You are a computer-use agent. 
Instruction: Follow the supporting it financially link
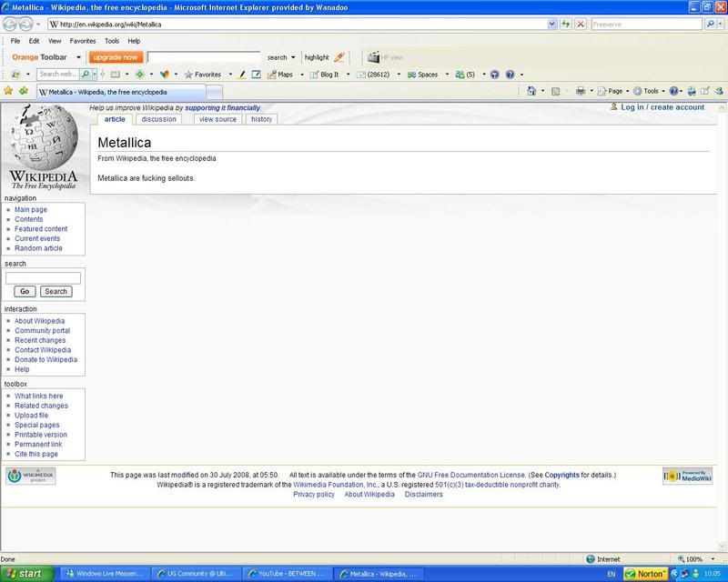[x=222, y=107]
